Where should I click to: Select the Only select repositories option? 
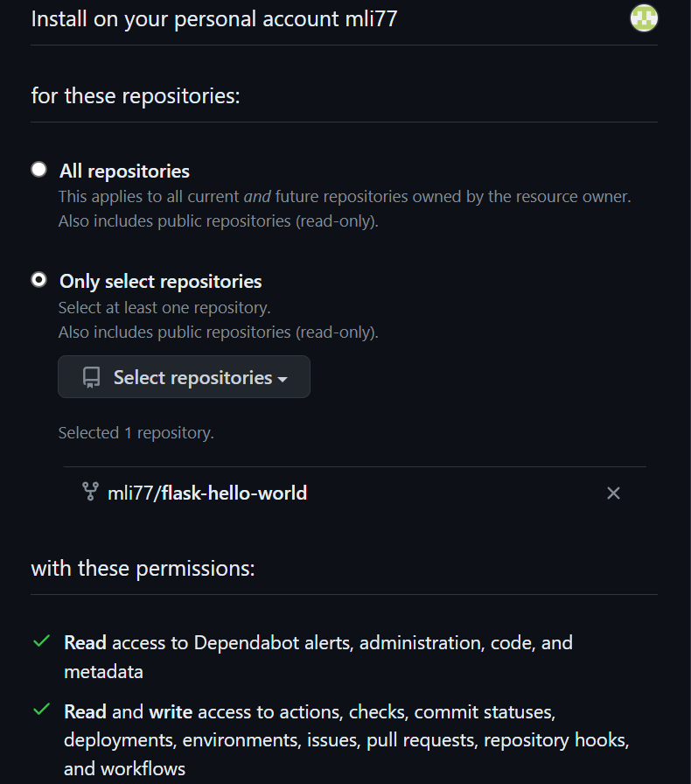tap(37, 280)
